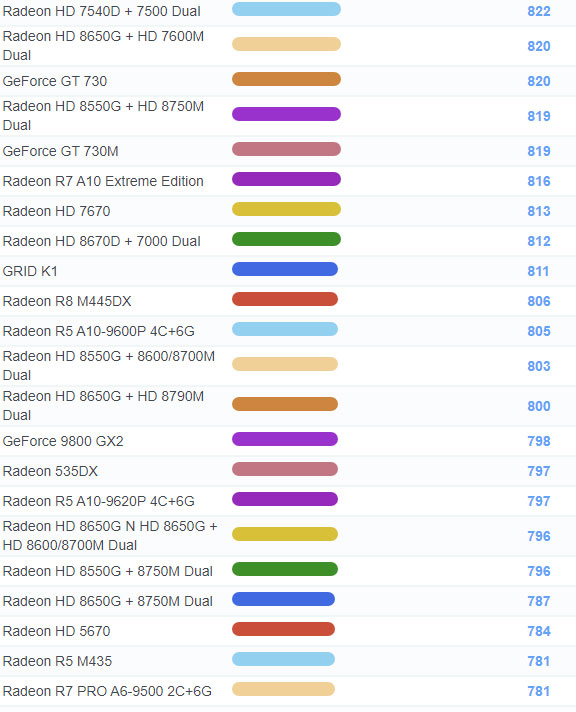Click the light blue bar for Radeon R5 M435
Screen dimensions: 576x712
(x=283, y=659)
